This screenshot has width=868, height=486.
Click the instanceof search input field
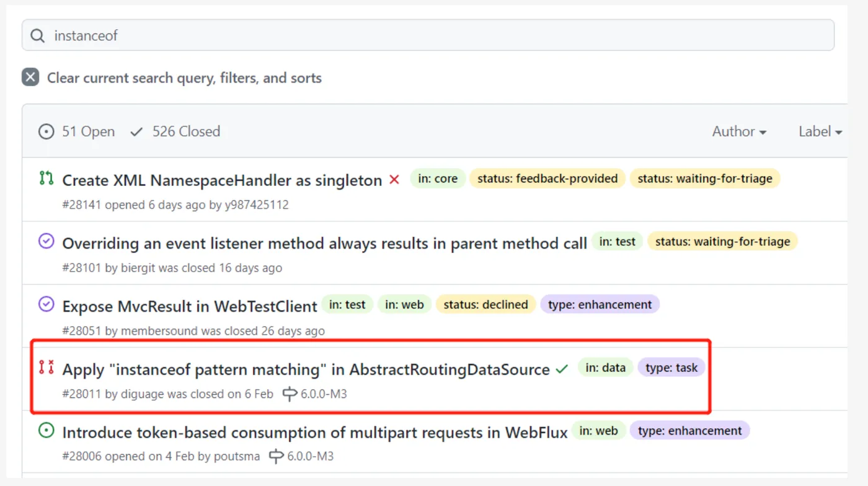click(x=428, y=35)
